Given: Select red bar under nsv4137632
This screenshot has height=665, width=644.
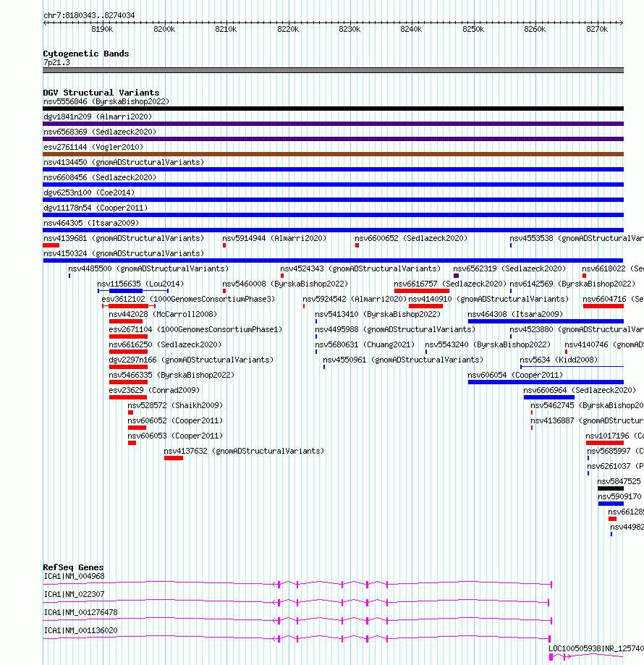Looking at the screenshot, I should [x=174, y=458].
